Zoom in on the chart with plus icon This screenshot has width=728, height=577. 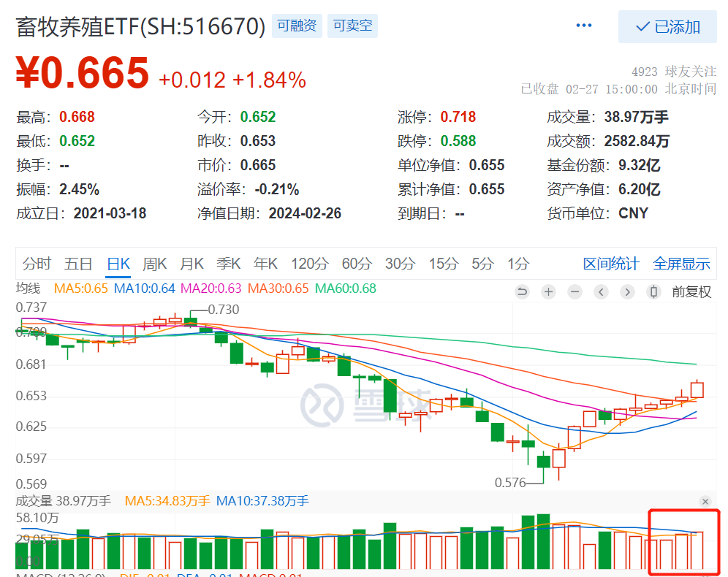click(x=548, y=291)
